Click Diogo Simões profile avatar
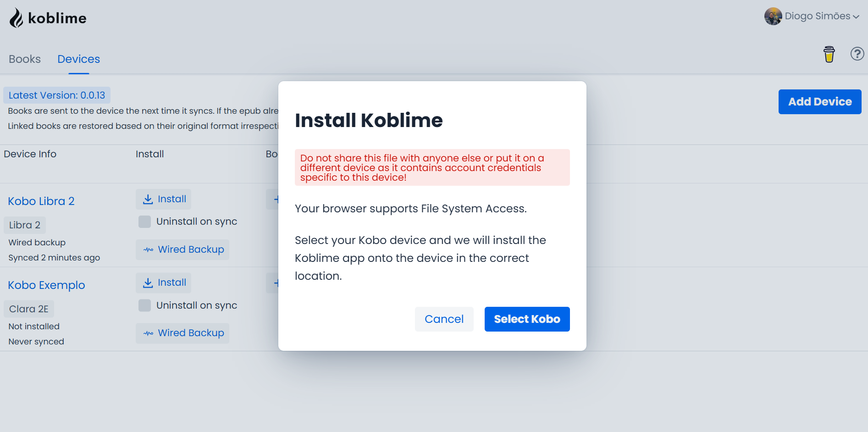The height and width of the screenshot is (432, 868). click(773, 17)
